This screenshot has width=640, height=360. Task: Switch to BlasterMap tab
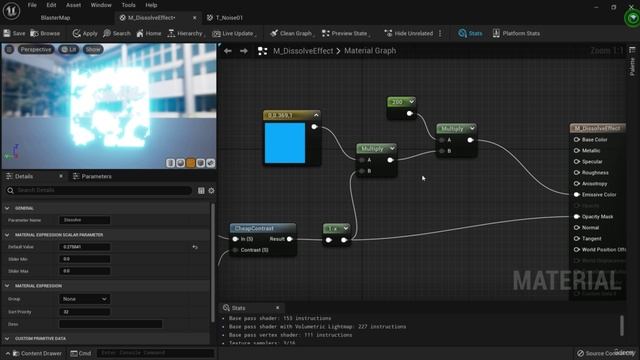(x=56, y=18)
